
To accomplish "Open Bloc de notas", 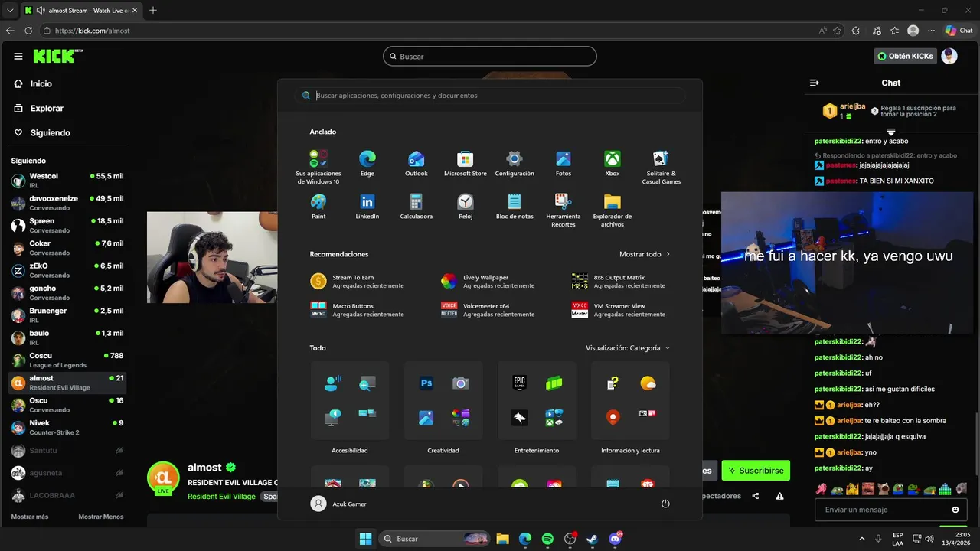I will click(514, 207).
